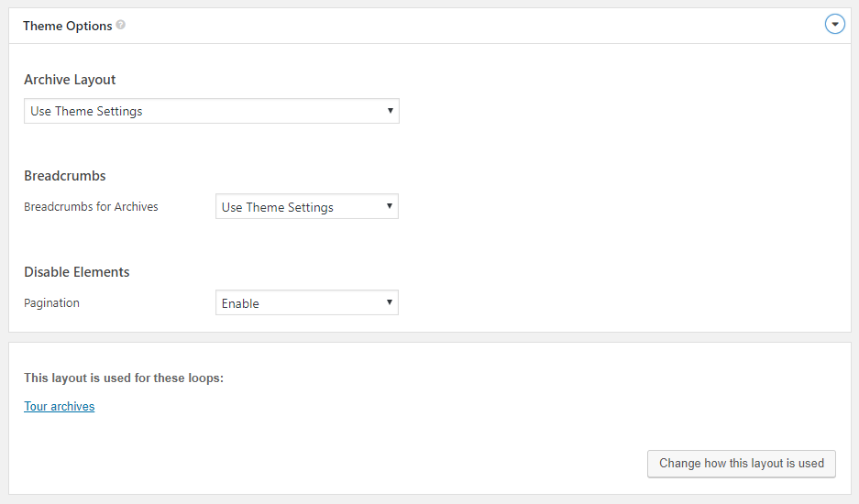This screenshot has width=859, height=504.
Task: Click the Pagination label
Action: 51,303
